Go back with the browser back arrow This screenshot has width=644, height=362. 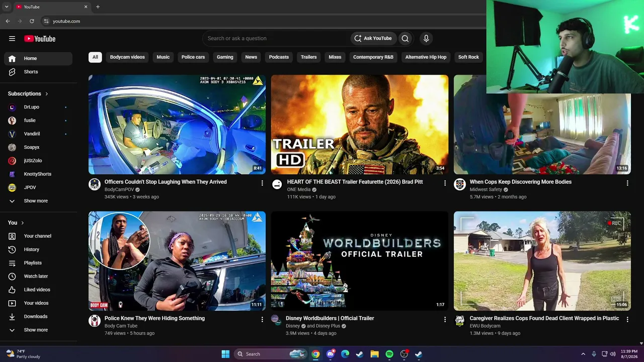(x=8, y=21)
